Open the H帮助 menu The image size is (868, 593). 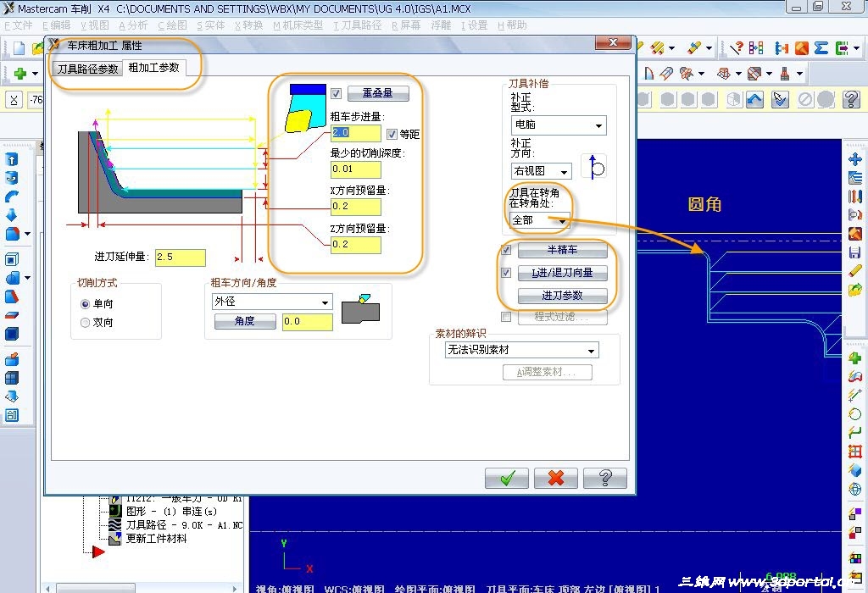tap(512, 25)
